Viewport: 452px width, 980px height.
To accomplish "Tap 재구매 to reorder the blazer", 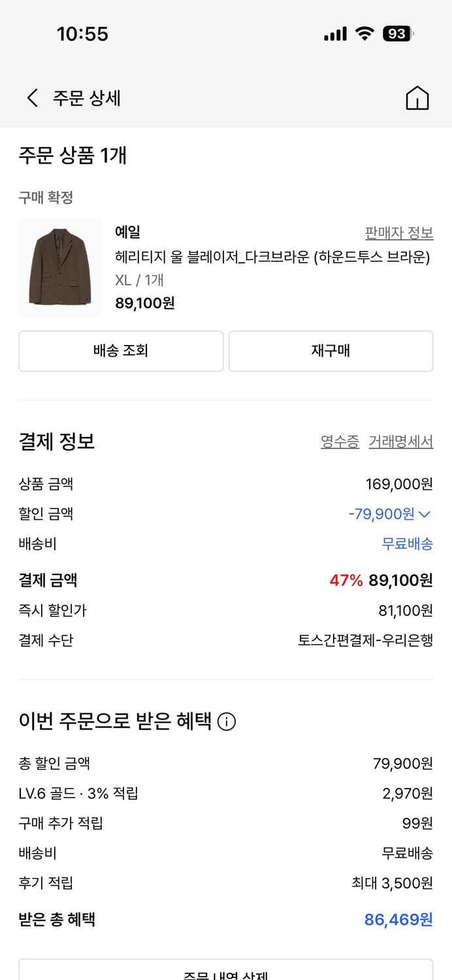I will (x=331, y=351).
